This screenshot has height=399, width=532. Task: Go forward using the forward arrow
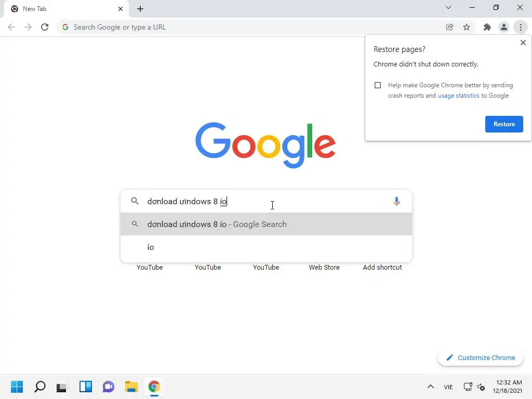[28, 27]
